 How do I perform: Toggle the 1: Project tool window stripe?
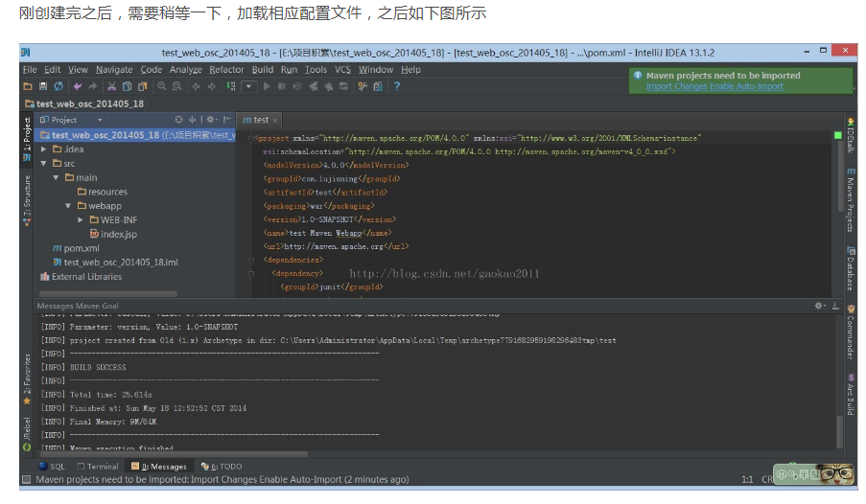[26, 138]
